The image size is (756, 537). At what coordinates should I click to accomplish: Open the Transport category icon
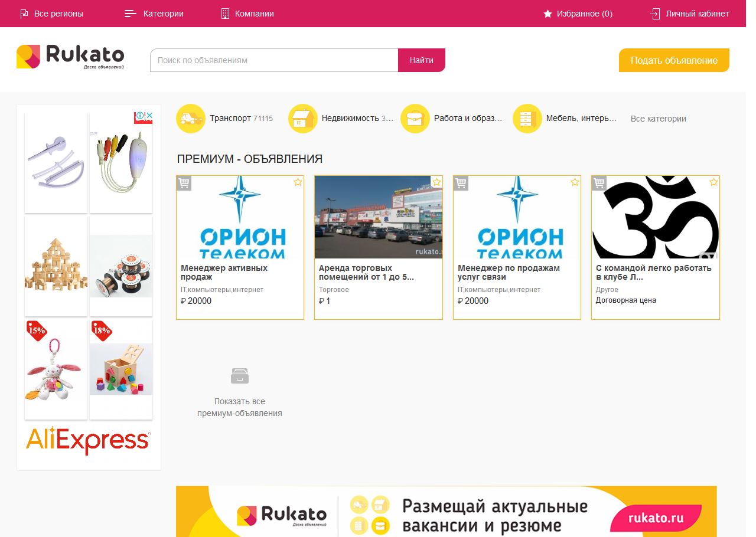[x=191, y=119]
